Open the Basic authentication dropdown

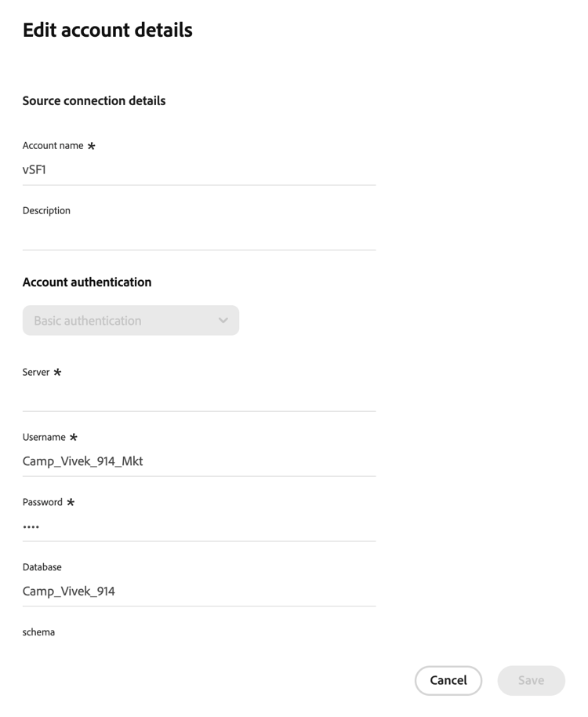coord(131,321)
